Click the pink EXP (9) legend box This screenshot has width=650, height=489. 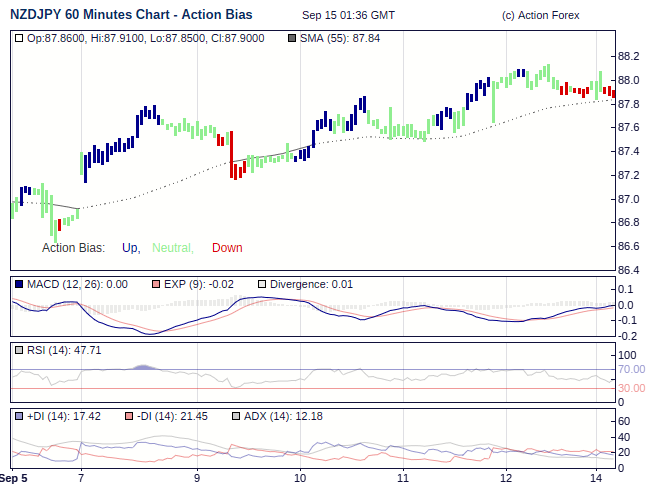tap(155, 285)
